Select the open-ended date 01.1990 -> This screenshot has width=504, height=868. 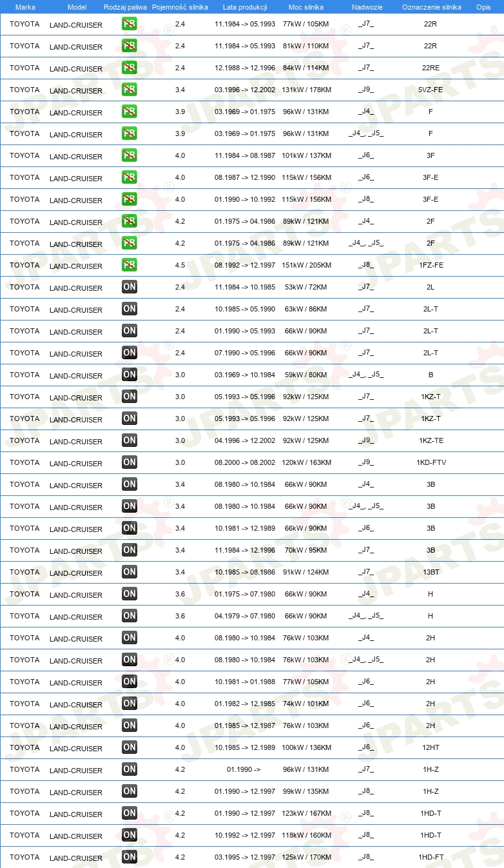(x=244, y=769)
